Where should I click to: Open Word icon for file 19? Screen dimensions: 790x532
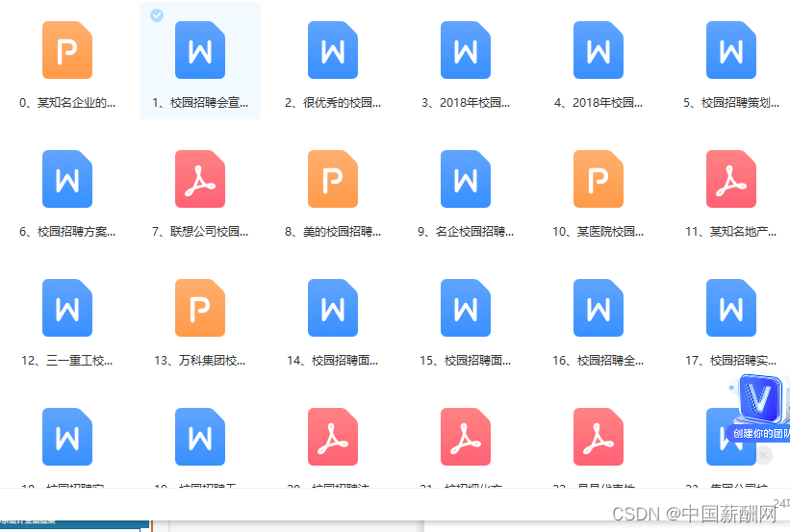200,437
